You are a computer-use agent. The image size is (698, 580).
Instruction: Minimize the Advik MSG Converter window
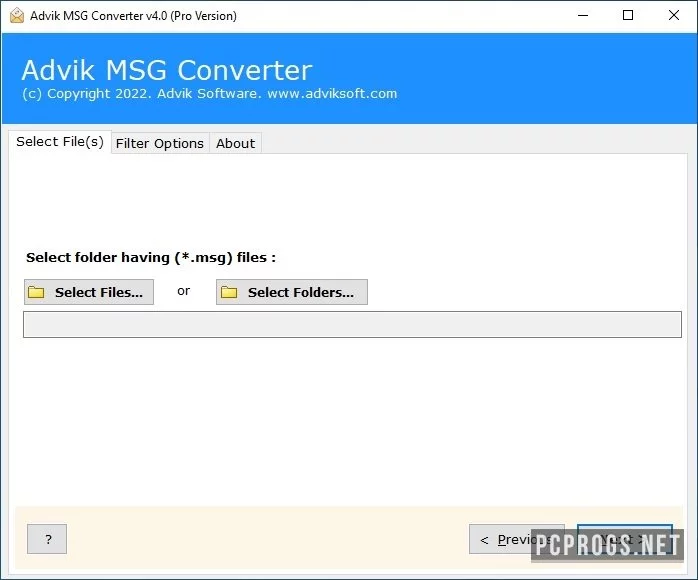click(583, 15)
